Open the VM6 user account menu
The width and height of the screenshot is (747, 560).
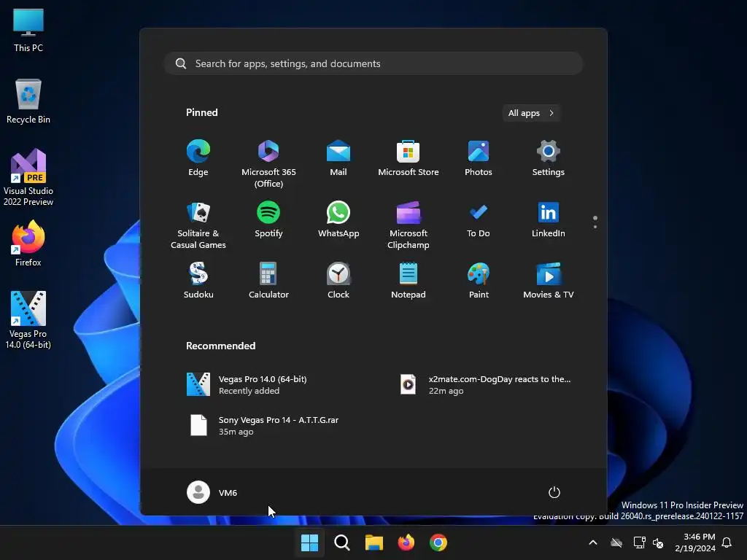coord(212,492)
